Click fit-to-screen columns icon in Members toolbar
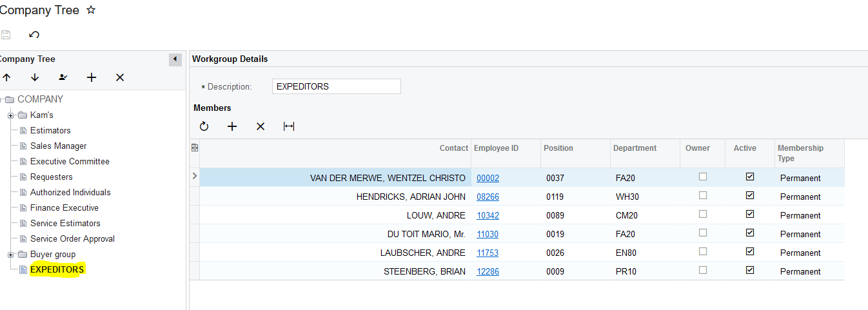The height and width of the screenshot is (310, 868). pyautogui.click(x=289, y=126)
